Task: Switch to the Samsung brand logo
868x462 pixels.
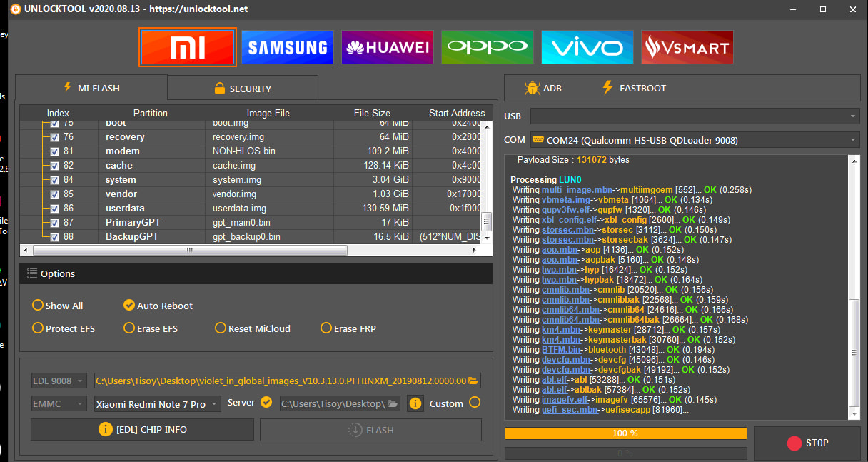Action: (x=288, y=47)
